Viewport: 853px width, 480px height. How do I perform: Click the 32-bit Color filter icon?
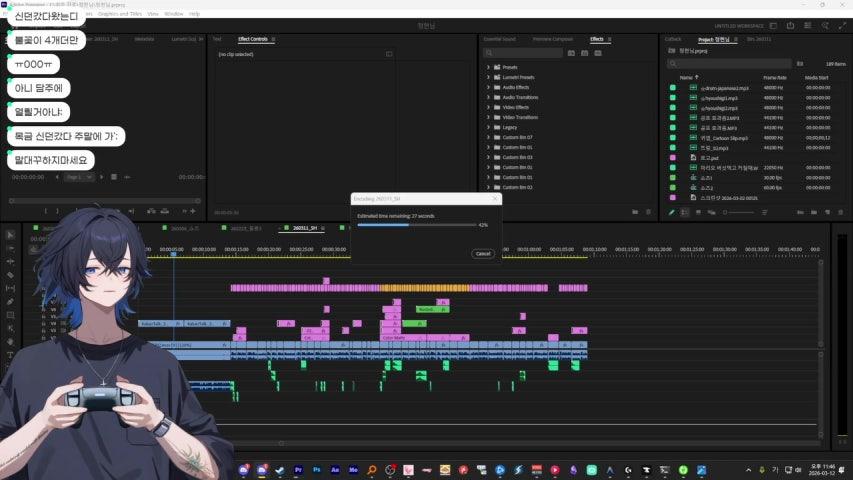[585, 53]
